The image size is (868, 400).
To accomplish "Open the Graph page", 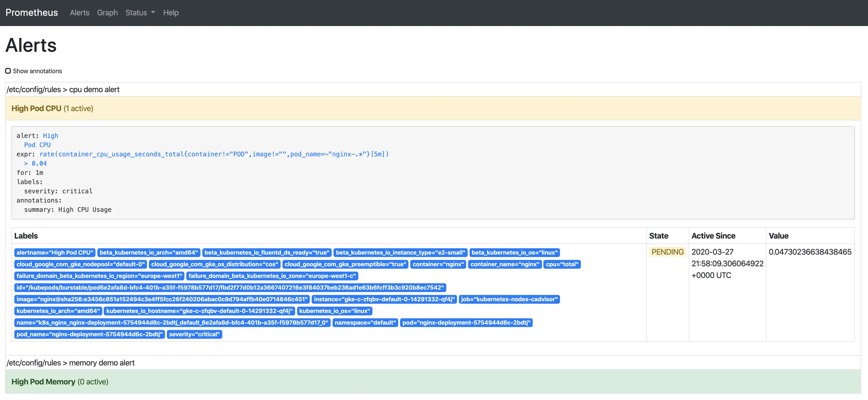I will click(x=107, y=13).
